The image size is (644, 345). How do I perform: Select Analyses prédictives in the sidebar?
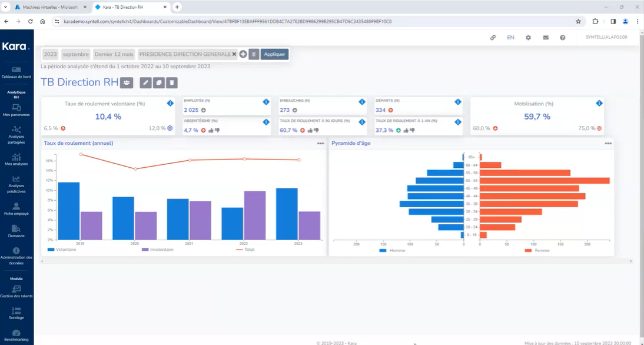(16, 183)
